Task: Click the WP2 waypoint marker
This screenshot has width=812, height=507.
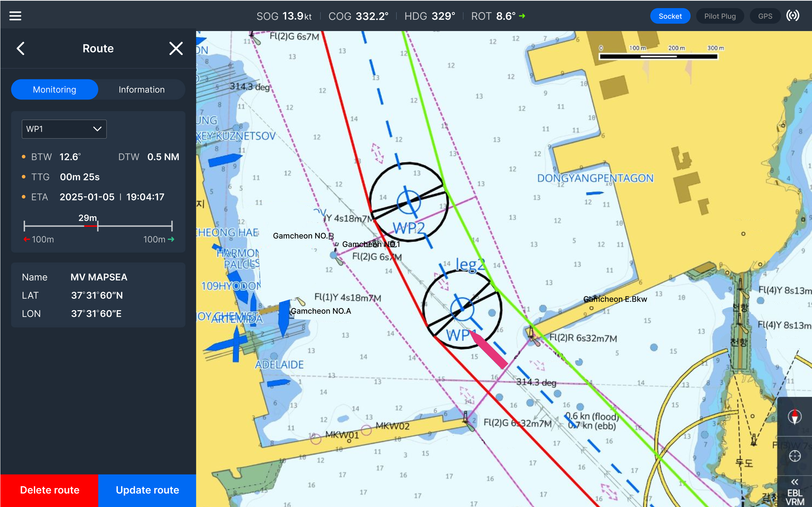Action: pyautogui.click(x=409, y=203)
